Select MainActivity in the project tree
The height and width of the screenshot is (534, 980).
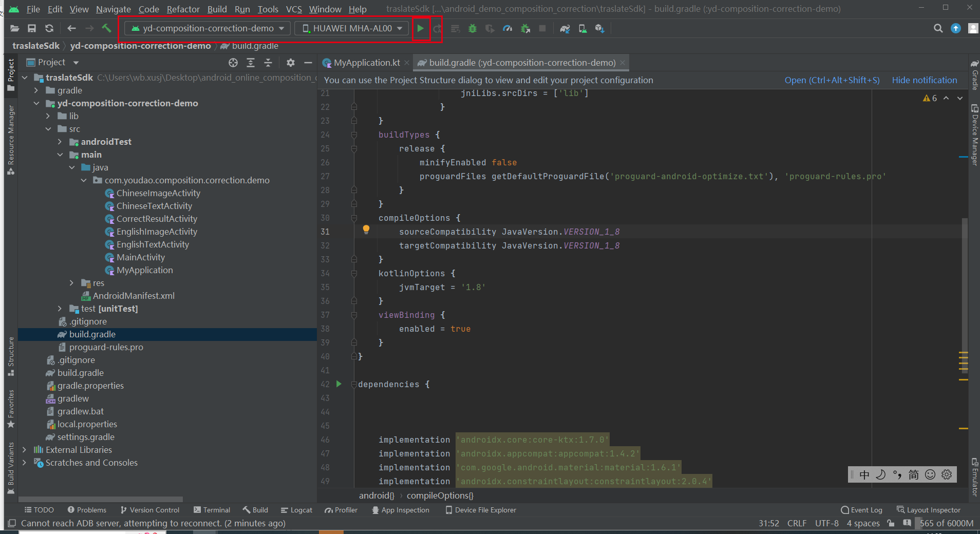tap(140, 257)
